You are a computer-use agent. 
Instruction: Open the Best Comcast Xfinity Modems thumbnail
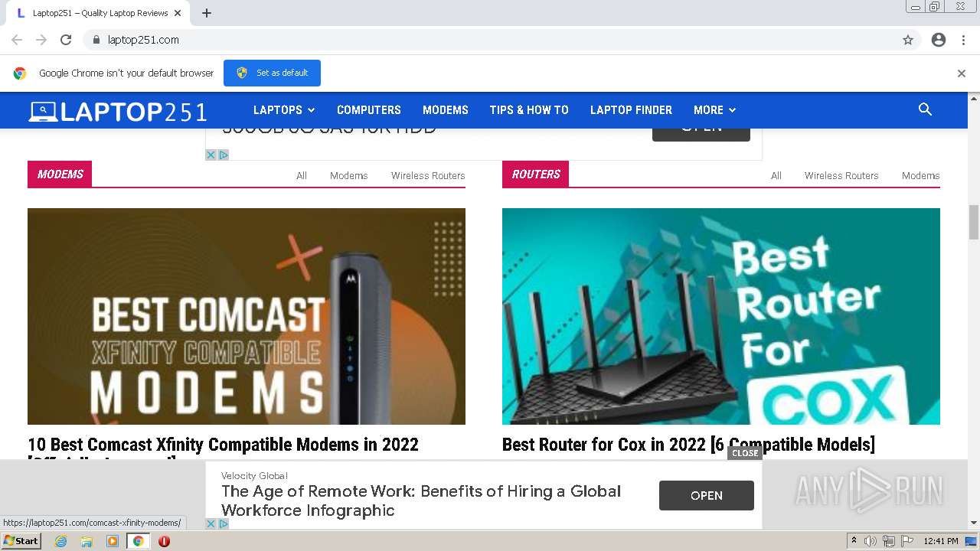[247, 316]
